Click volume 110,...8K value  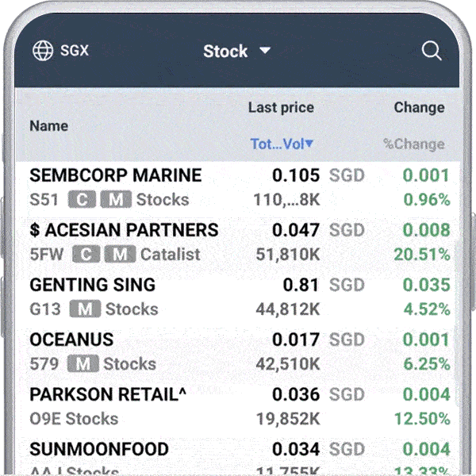[287, 200]
